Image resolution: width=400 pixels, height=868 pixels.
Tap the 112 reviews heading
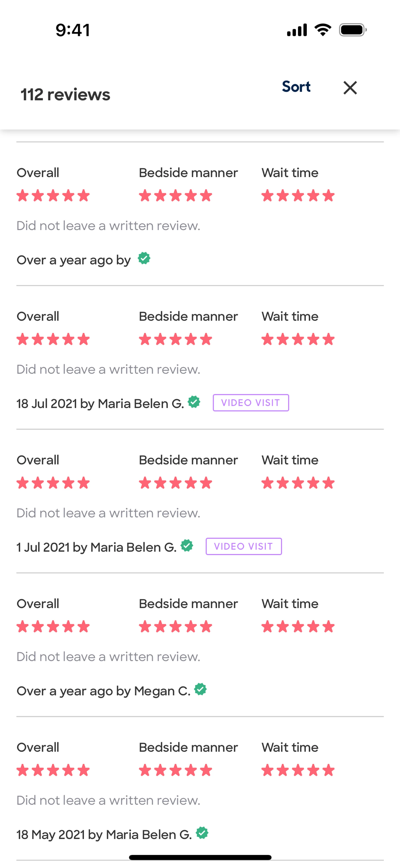pos(65,95)
